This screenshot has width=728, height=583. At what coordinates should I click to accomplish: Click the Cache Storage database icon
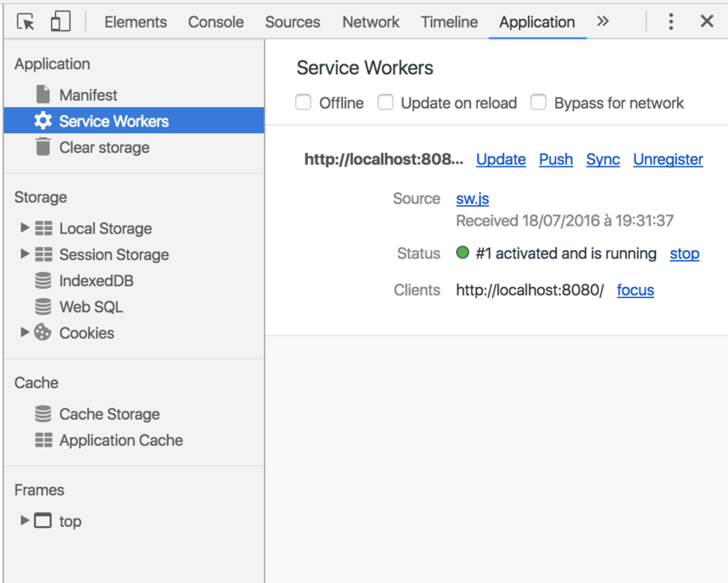pyautogui.click(x=43, y=414)
